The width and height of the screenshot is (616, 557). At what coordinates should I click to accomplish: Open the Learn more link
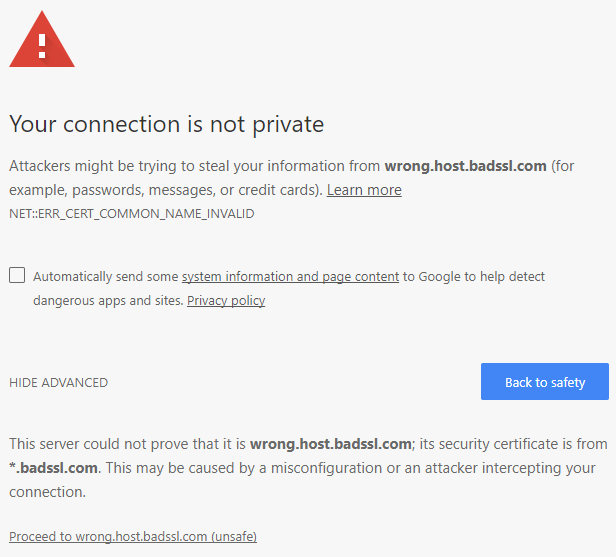click(x=364, y=190)
